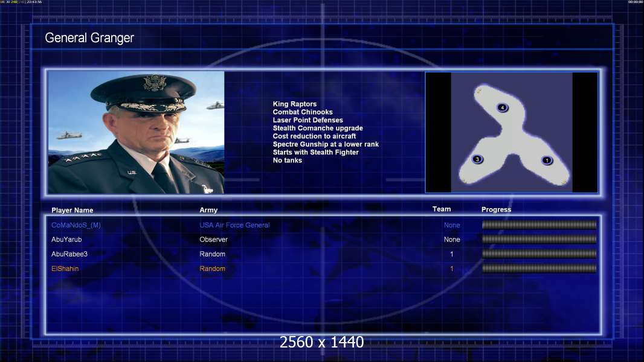This screenshot has width=644, height=362.
Task: Click the Observer army entry
Action: click(x=214, y=240)
